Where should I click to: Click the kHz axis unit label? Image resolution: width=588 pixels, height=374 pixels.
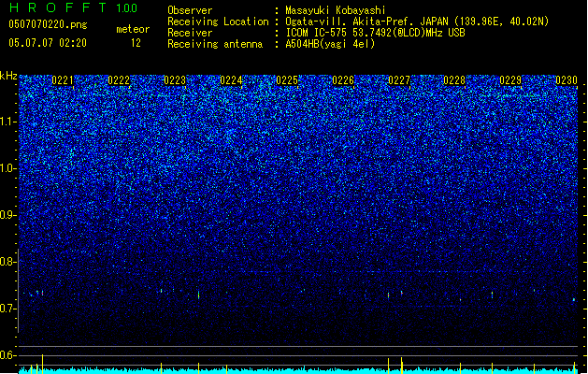[8, 76]
